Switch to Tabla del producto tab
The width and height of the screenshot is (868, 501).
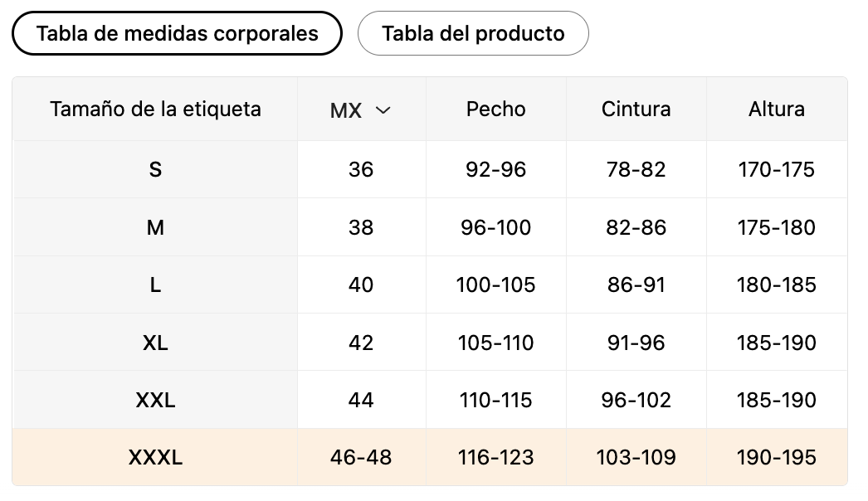click(x=473, y=34)
